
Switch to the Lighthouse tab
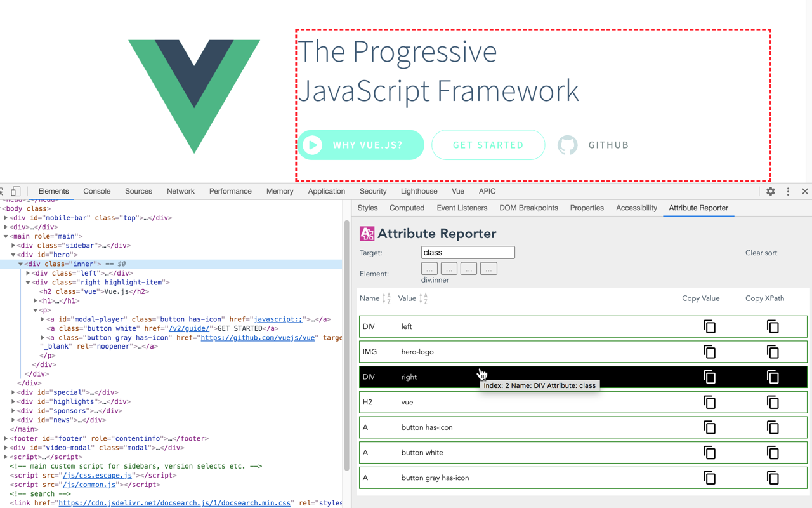419,191
